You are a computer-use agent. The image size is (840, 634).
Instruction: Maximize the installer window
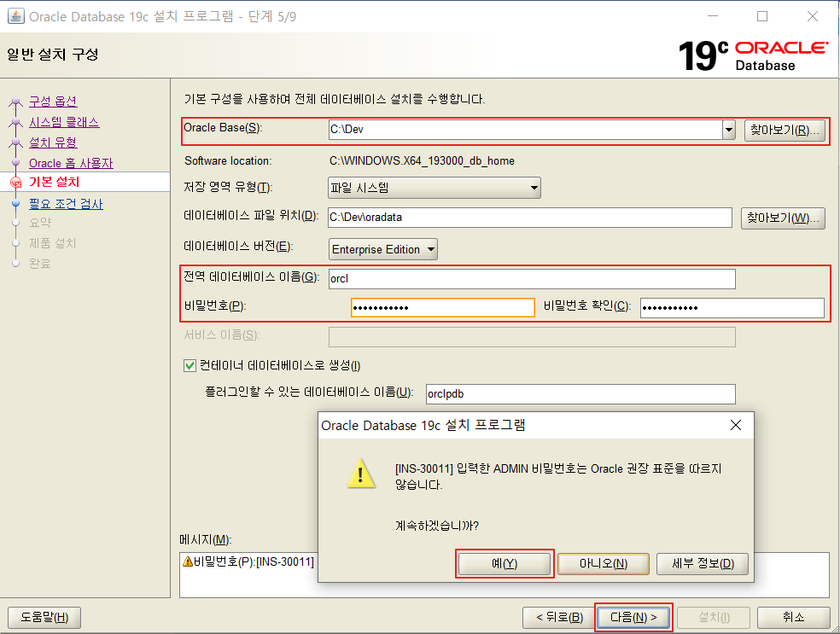click(762, 16)
